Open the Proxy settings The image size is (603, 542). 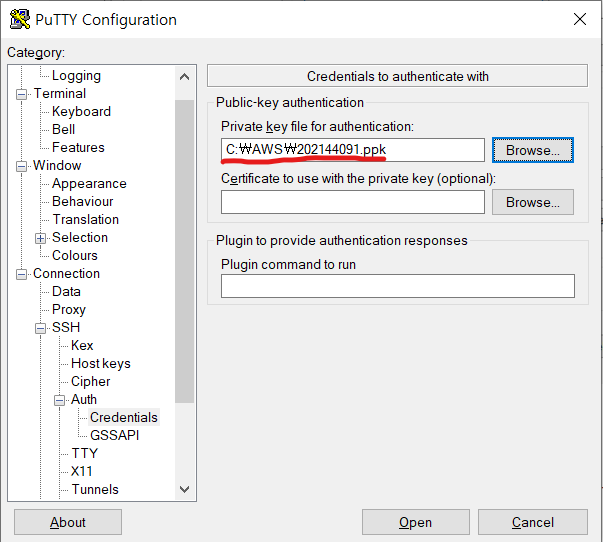click(69, 310)
